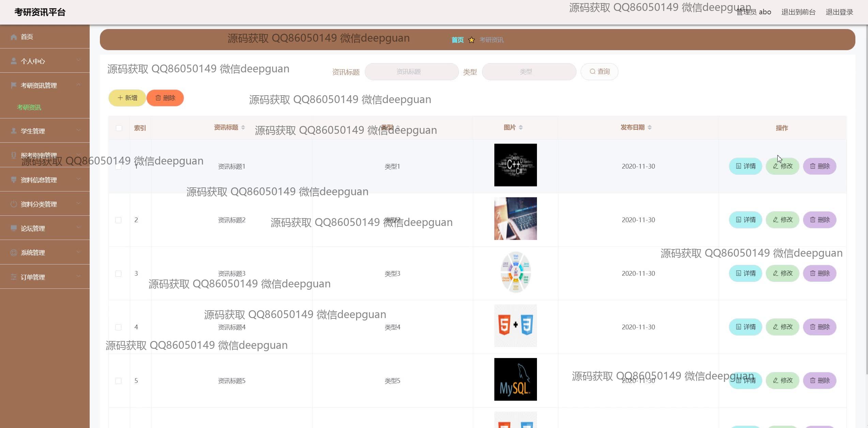The height and width of the screenshot is (428, 868).
Task: Click the yellow 新增 button
Action: 127,98
